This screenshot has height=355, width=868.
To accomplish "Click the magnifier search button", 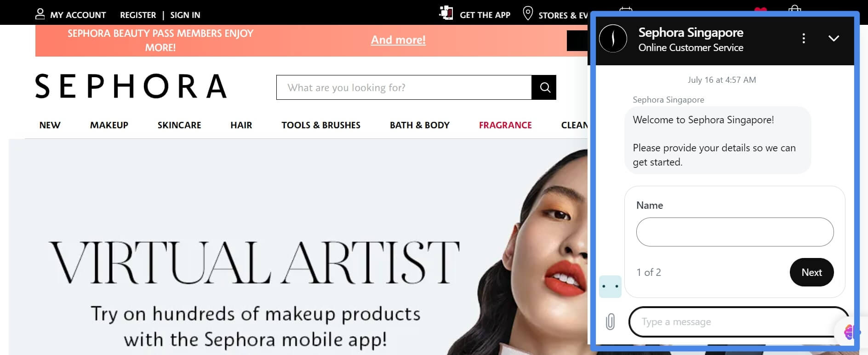I will point(544,87).
